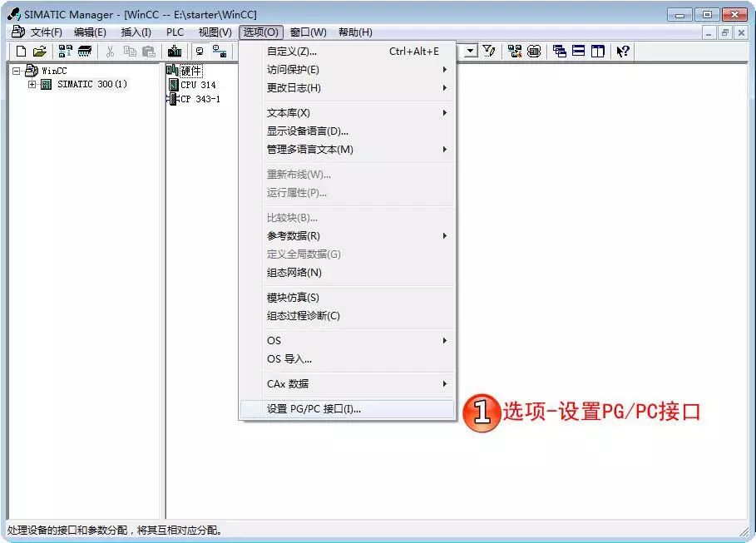Open the 文件(F) menu
Screen dimensions: 756x543
47,32
